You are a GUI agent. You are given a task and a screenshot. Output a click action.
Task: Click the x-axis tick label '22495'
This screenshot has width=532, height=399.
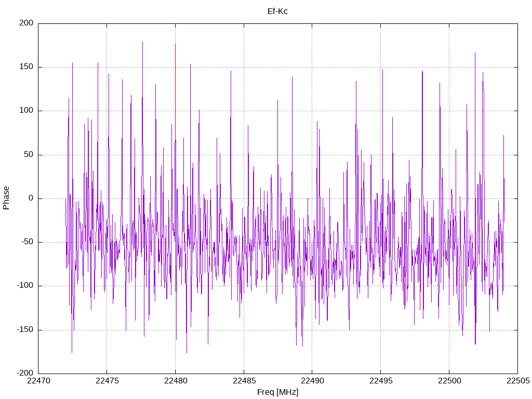(381, 381)
